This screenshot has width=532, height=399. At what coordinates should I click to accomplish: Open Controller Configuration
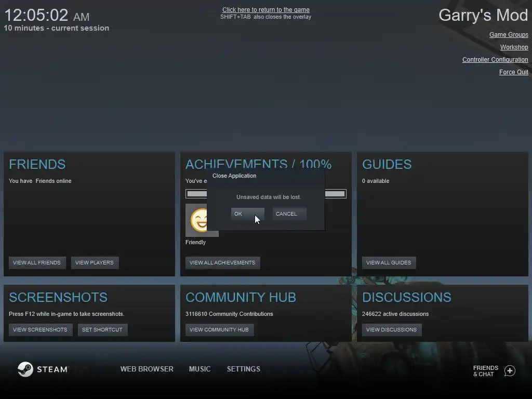(x=495, y=60)
